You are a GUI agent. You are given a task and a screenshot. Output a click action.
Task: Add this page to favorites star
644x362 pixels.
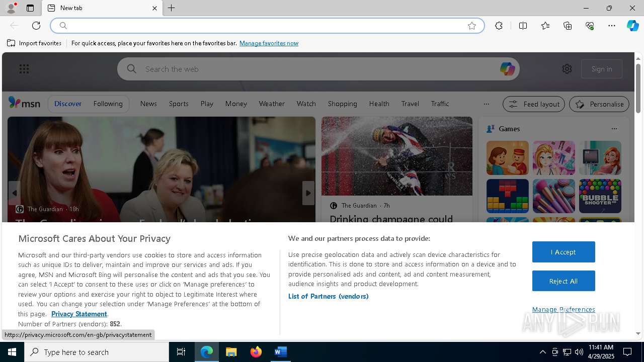tap(472, 26)
